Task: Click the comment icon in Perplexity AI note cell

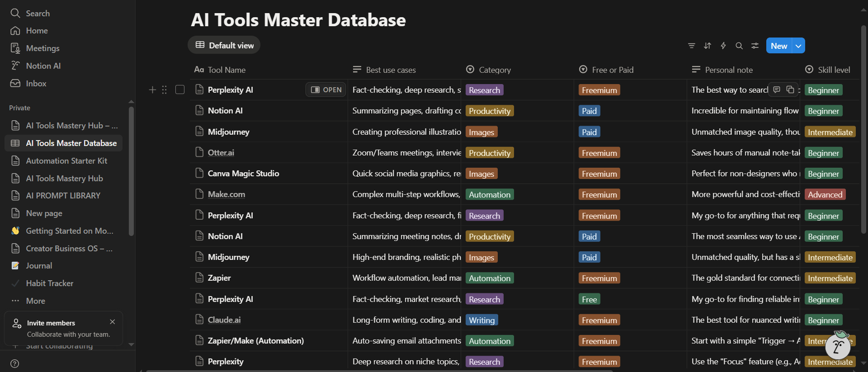Action: click(777, 89)
